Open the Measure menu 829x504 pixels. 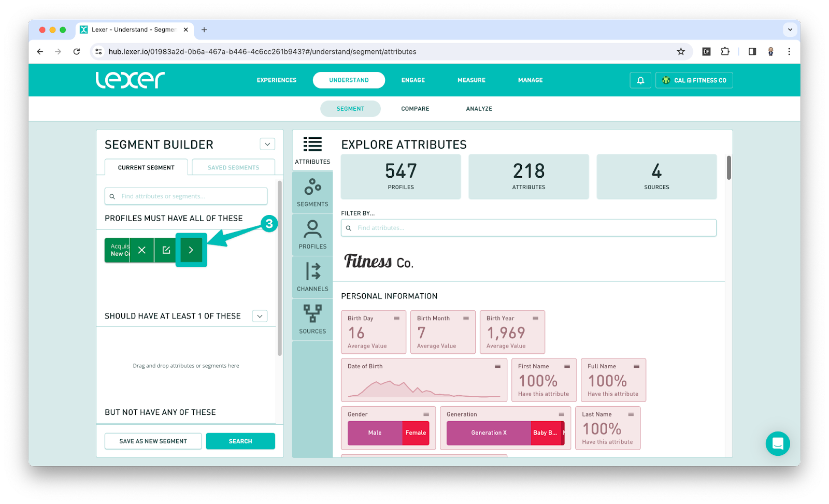tap(471, 80)
